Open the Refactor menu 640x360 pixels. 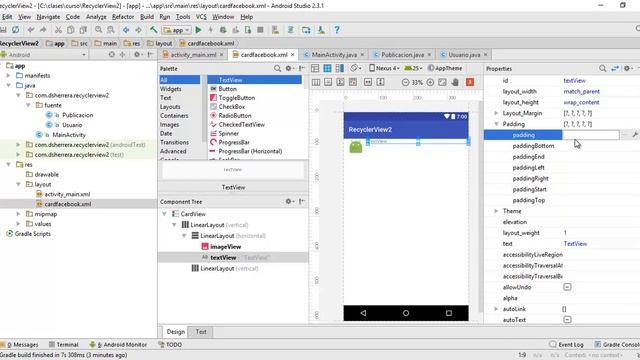point(123,17)
